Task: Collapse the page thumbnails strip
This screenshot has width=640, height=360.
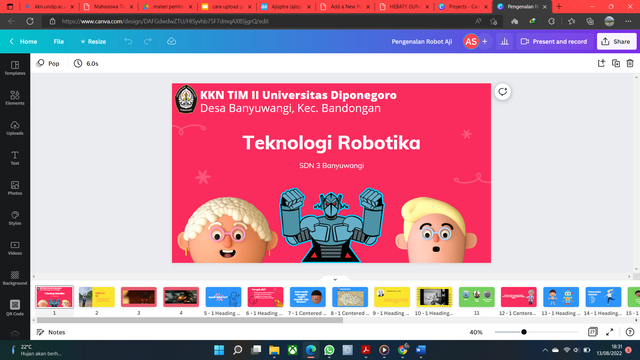Action: (x=335, y=279)
